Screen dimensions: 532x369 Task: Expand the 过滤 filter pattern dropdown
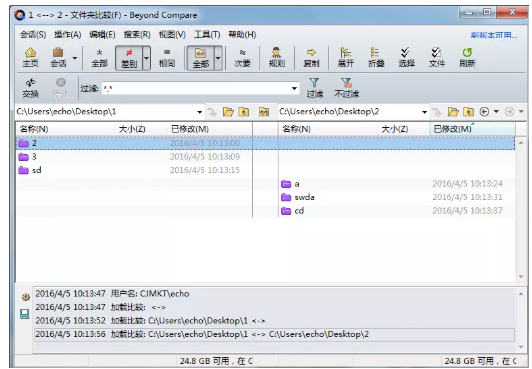coord(294,89)
